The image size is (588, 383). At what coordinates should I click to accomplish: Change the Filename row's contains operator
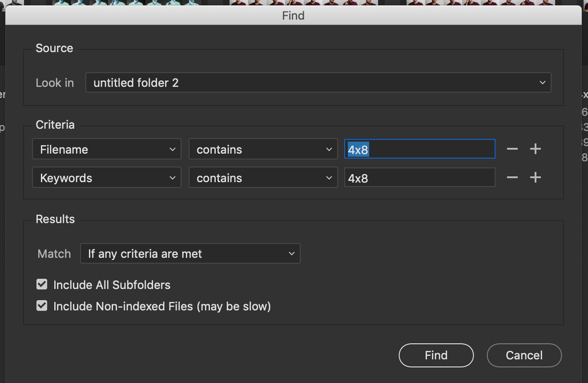[x=263, y=150]
